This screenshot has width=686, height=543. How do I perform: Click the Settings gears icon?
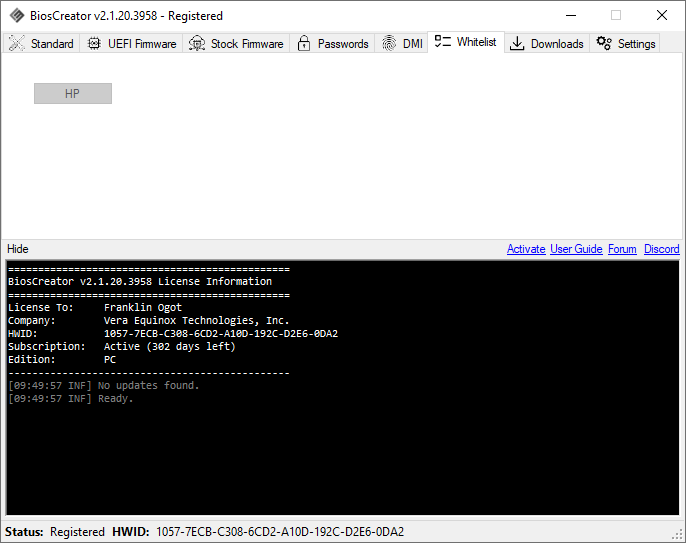pyautogui.click(x=604, y=43)
